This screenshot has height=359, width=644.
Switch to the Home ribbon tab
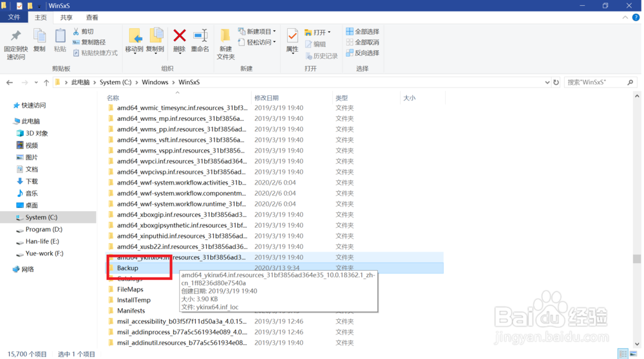[x=41, y=17]
